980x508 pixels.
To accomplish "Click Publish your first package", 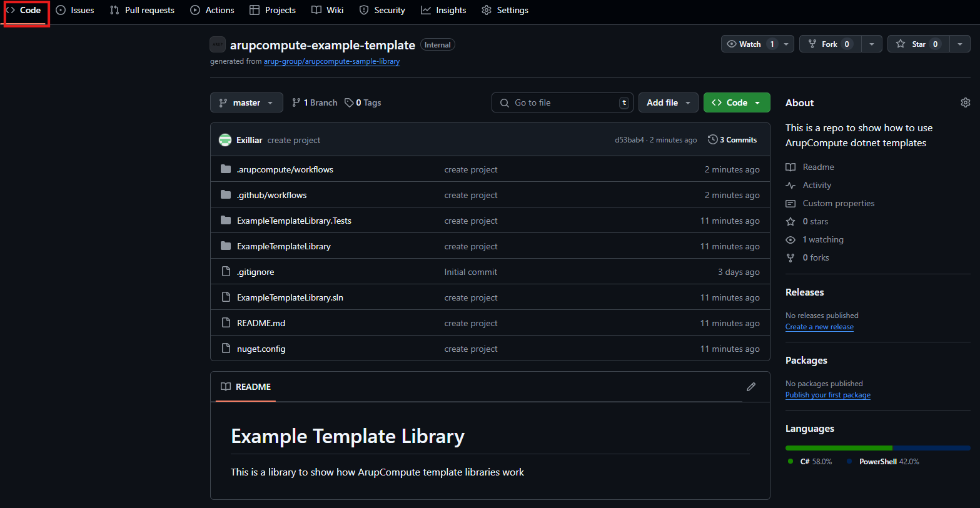I will coord(828,395).
